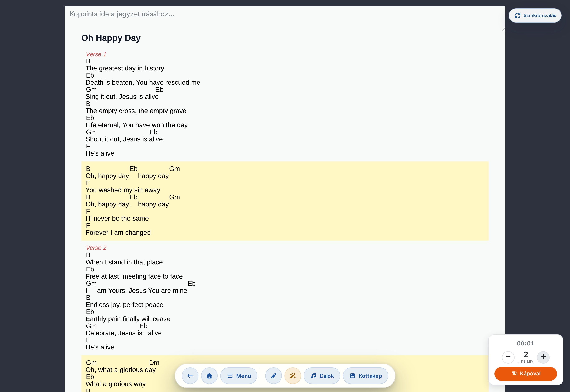Click lyric 'Sing it out, Jesus is alive'
The height and width of the screenshot is (392, 570).
[122, 97]
